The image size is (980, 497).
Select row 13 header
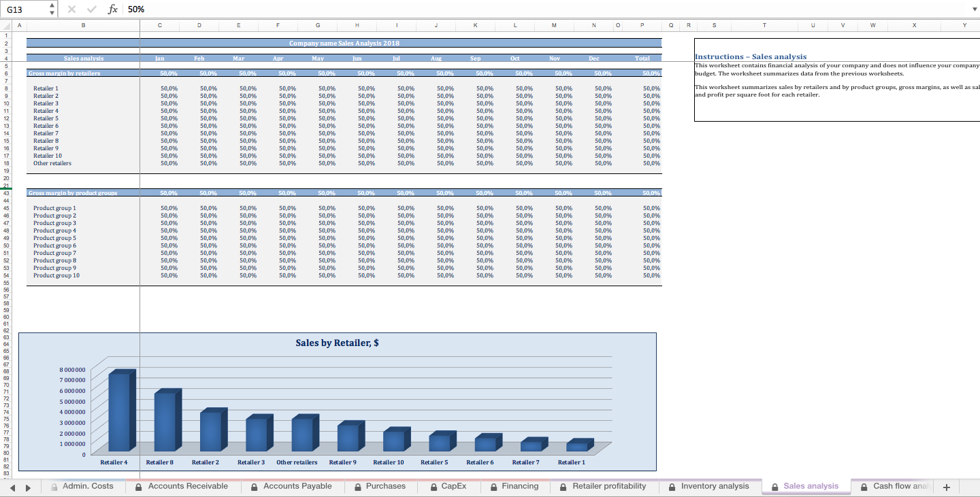(5, 126)
